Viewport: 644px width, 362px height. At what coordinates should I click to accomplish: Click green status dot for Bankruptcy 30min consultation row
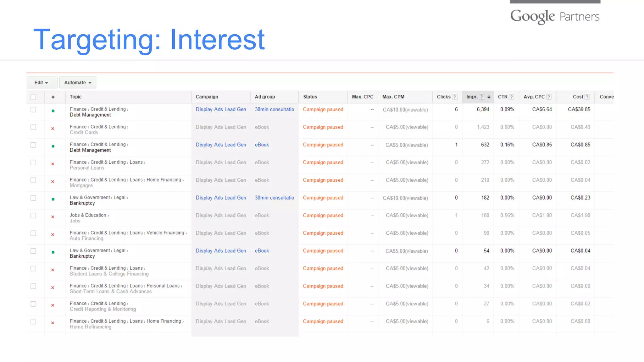click(x=53, y=199)
